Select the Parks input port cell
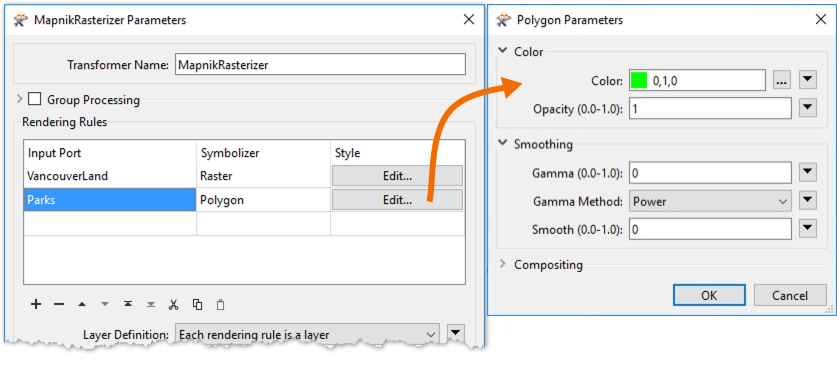The width and height of the screenshot is (837, 379). pos(110,200)
